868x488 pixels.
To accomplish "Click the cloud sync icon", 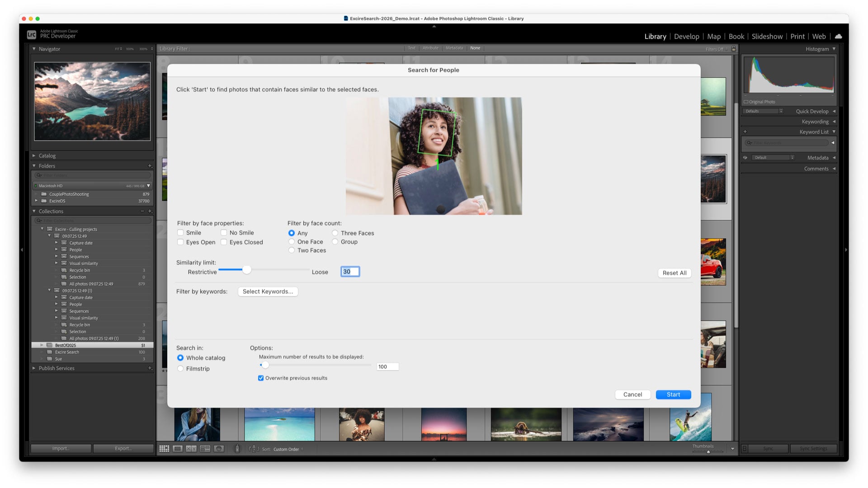I will coord(838,36).
